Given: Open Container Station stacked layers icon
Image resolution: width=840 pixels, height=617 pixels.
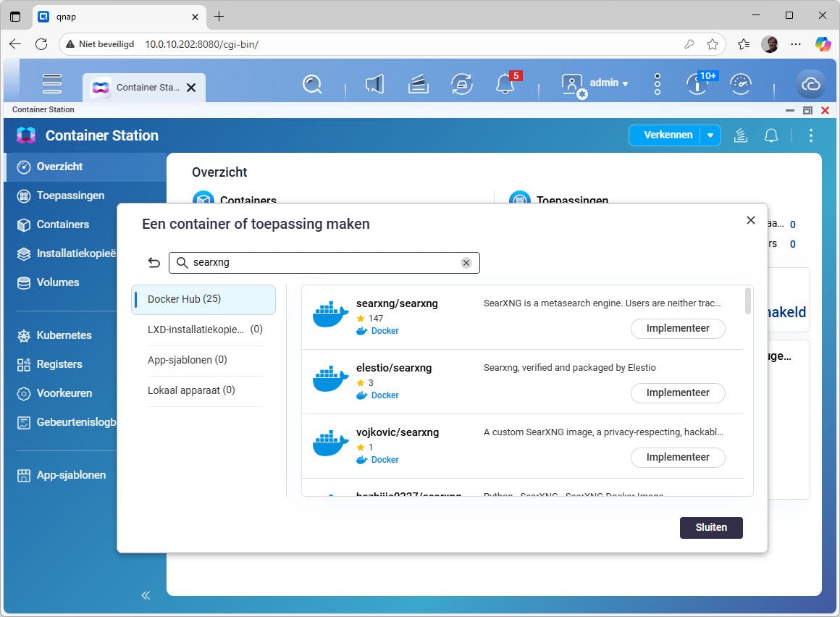Looking at the screenshot, I should [740, 135].
